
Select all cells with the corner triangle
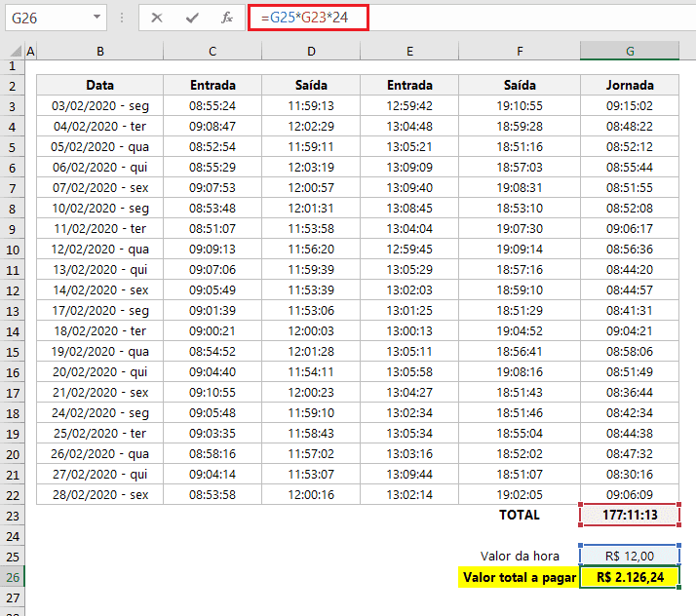[16, 52]
